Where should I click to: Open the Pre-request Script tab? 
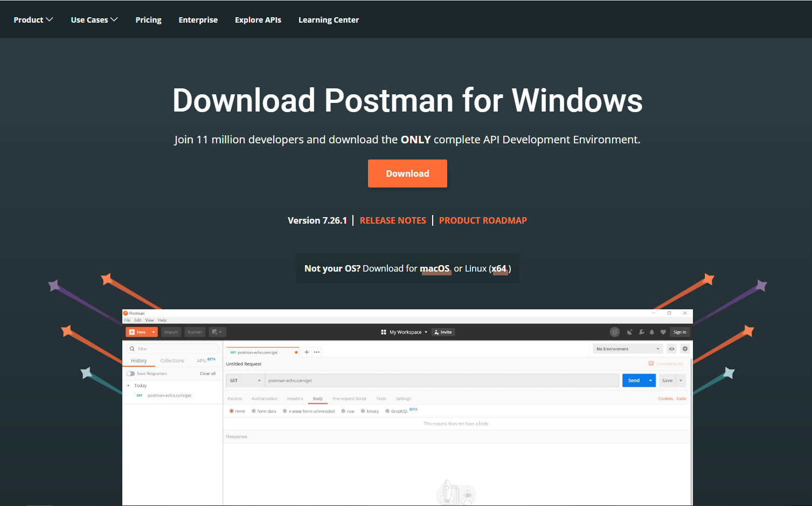[x=349, y=399]
